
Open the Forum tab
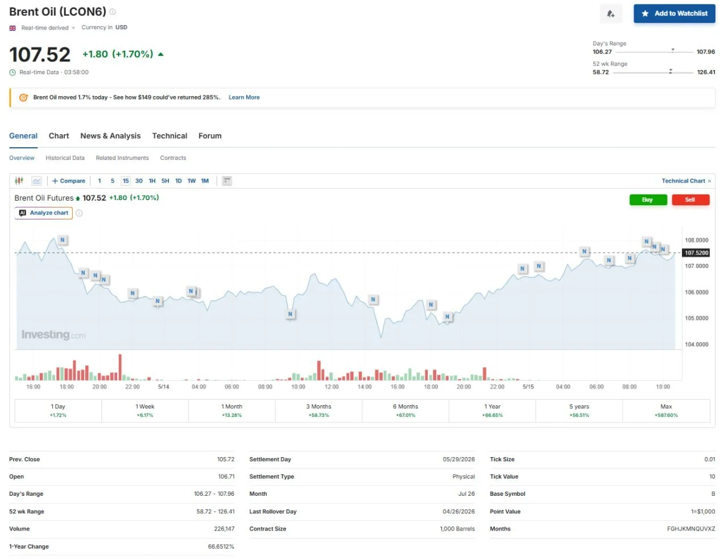tap(210, 136)
